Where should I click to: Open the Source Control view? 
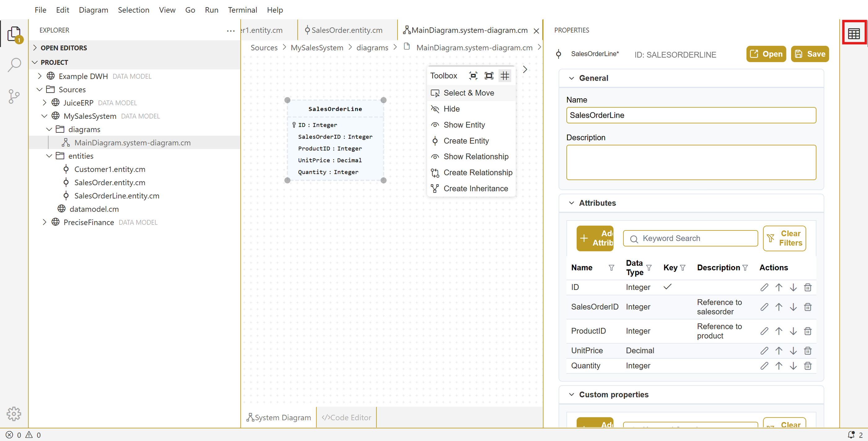point(14,96)
